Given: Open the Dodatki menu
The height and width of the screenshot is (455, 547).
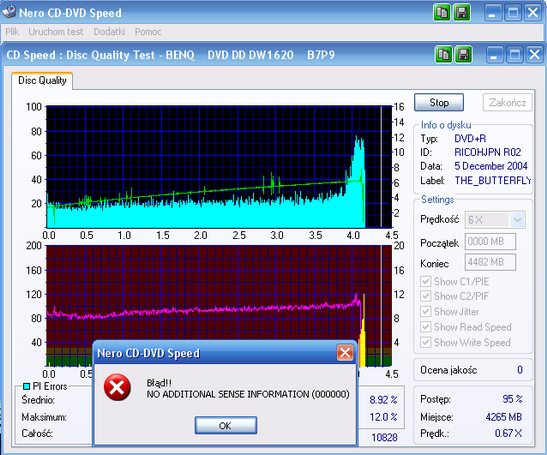Looking at the screenshot, I should [x=109, y=32].
